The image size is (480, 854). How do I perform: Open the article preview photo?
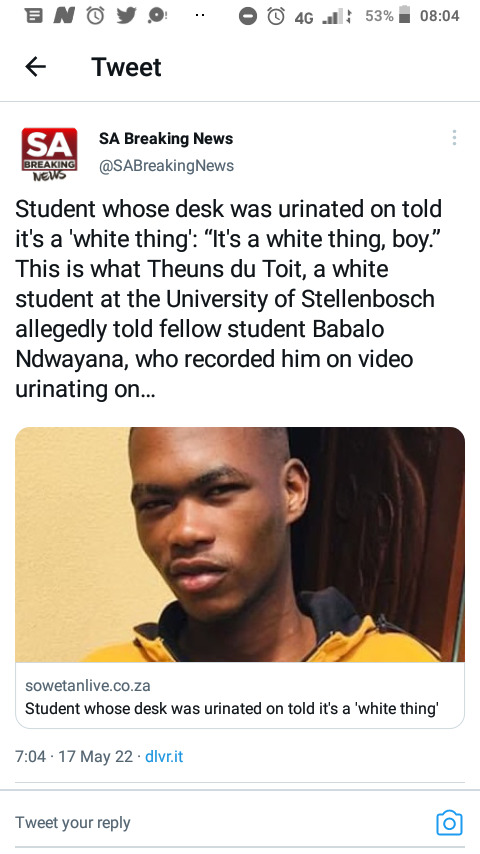pos(240,545)
